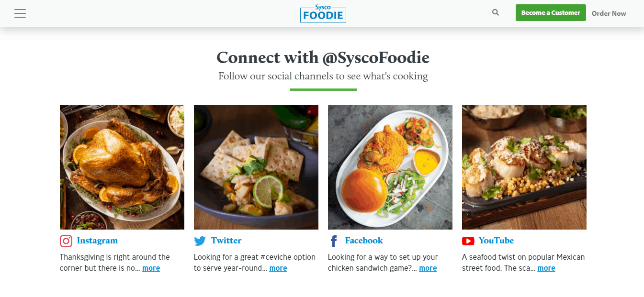Viewport: 644px width, 297px height.
Task: Click the roasted turkey Instagram thumbnail
Action: 122,166
